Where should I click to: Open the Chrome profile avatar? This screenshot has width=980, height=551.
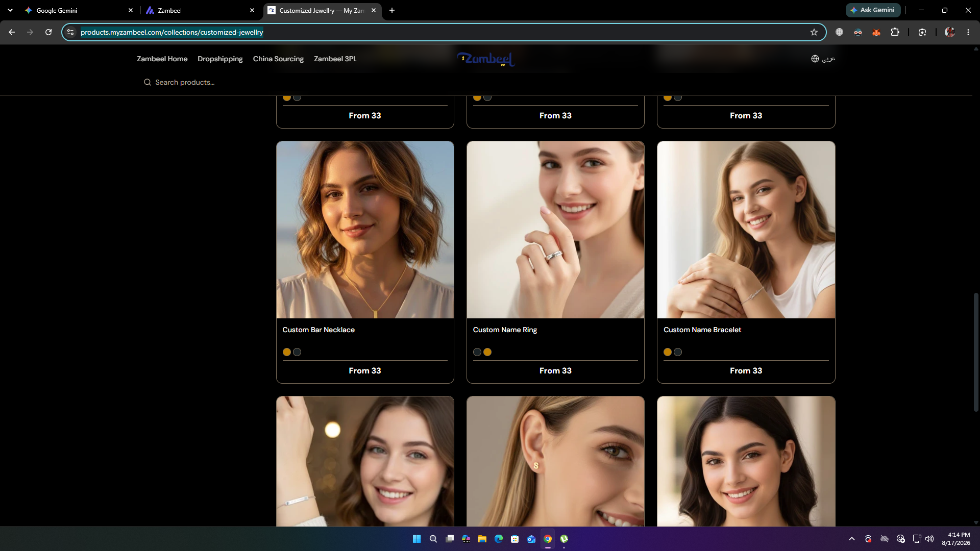950,32
